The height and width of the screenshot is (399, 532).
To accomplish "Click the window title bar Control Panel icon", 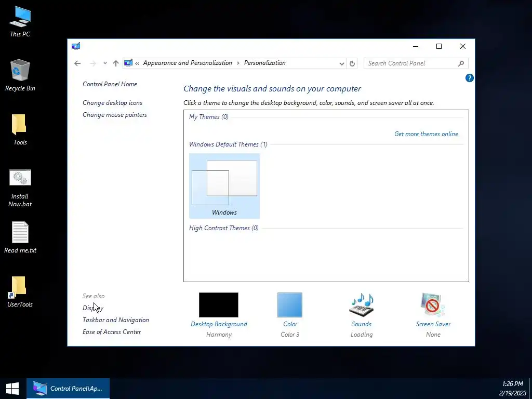I will click(76, 46).
